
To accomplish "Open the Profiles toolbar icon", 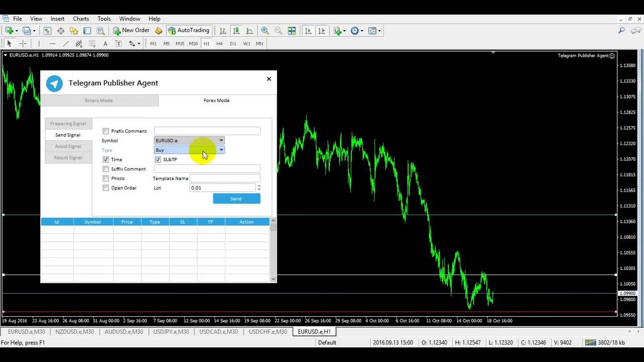I will pos(26,31).
